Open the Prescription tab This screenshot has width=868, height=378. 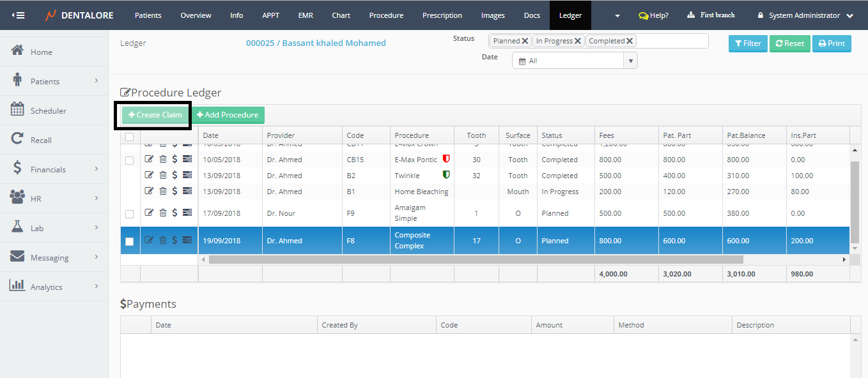pyautogui.click(x=442, y=15)
